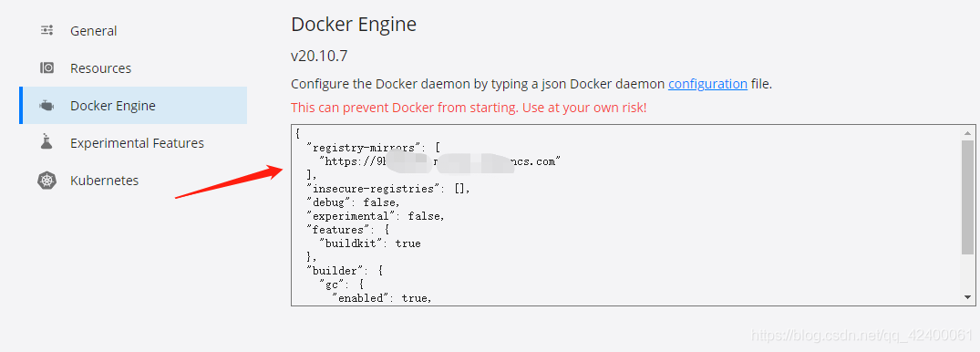Select the Docker Engine section
The image size is (980, 352).
point(133,106)
